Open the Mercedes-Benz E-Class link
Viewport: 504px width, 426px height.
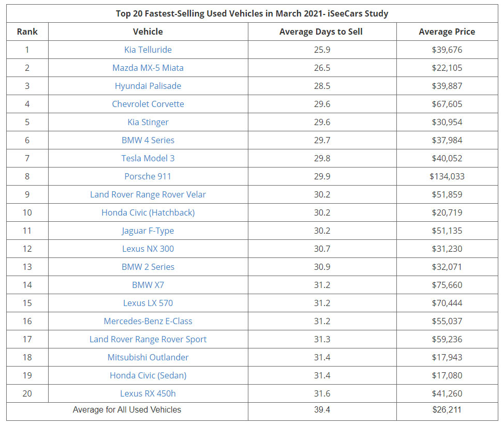[148, 321]
